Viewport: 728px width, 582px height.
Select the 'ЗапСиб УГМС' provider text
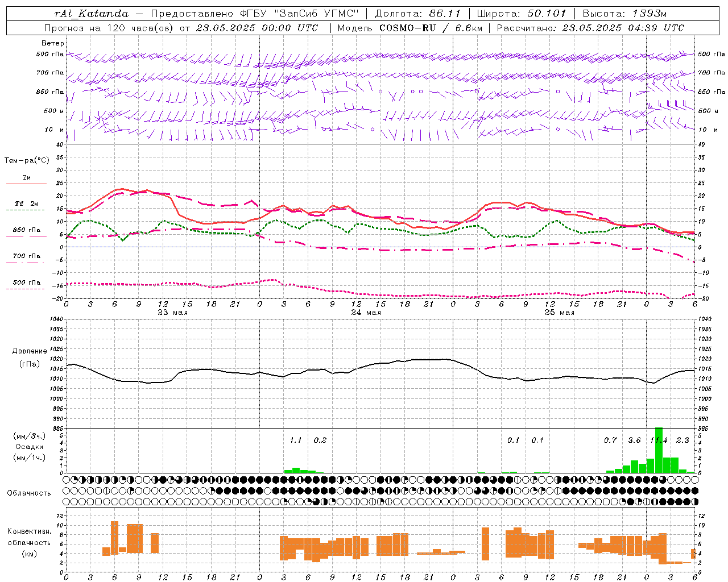point(316,14)
